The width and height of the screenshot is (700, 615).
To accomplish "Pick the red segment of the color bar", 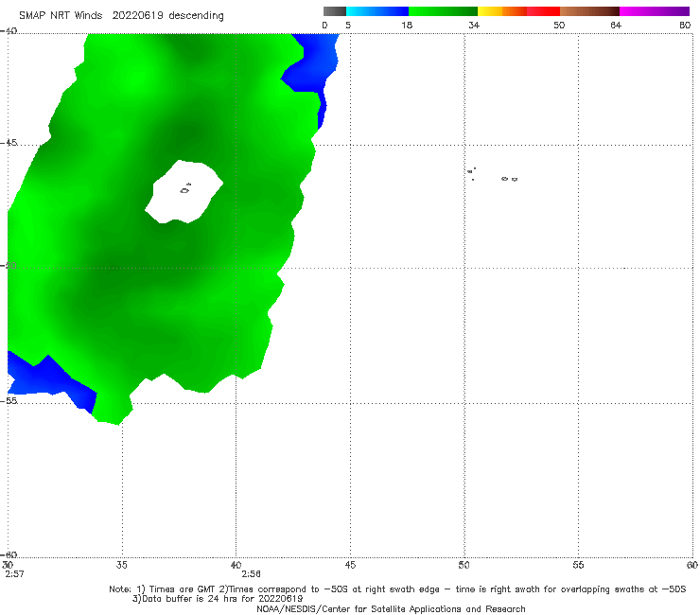I will (x=543, y=11).
